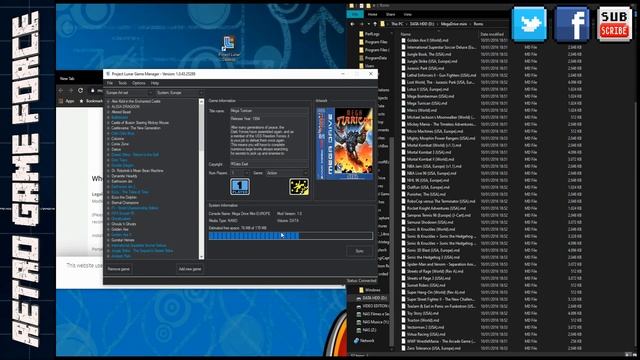Click the 1 Player badge icon
640x360 pixels.
click(x=240, y=187)
